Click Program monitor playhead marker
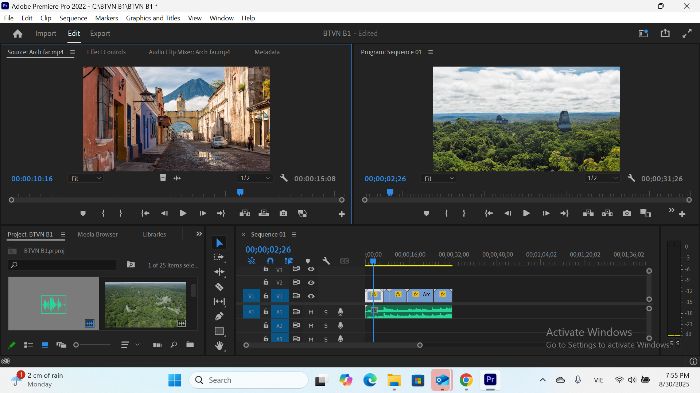Image resolution: width=700 pixels, height=393 pixels. point(390,192)
